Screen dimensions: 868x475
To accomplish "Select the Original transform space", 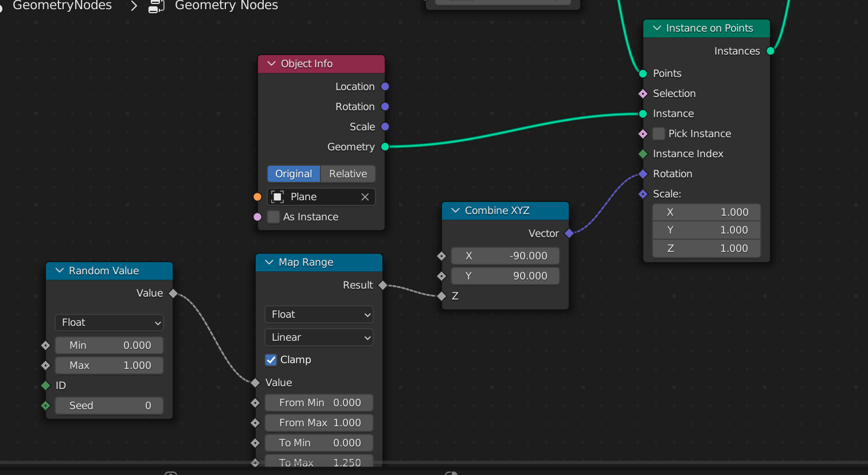I will click(294, 174).
